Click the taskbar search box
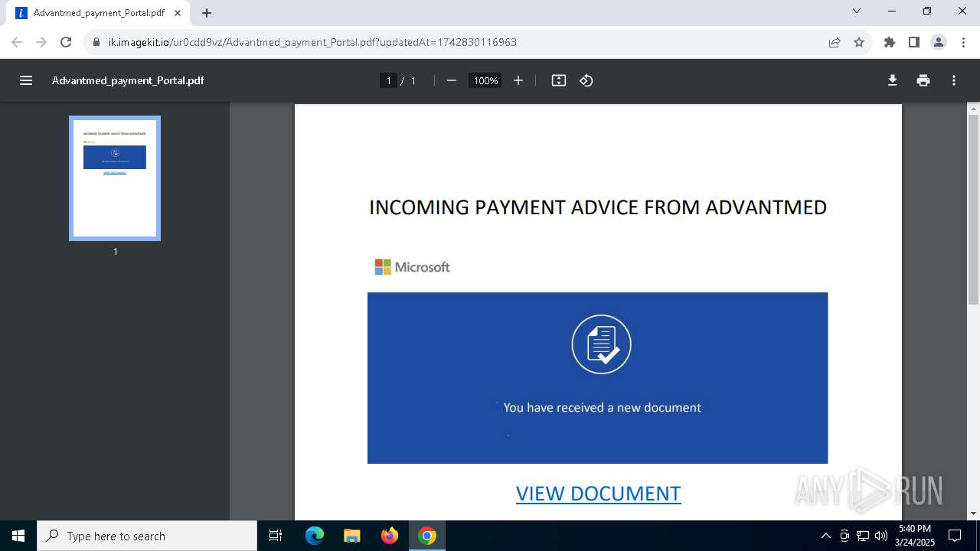Viewport: 980px width, 551px height. click(x=147, y=536)
